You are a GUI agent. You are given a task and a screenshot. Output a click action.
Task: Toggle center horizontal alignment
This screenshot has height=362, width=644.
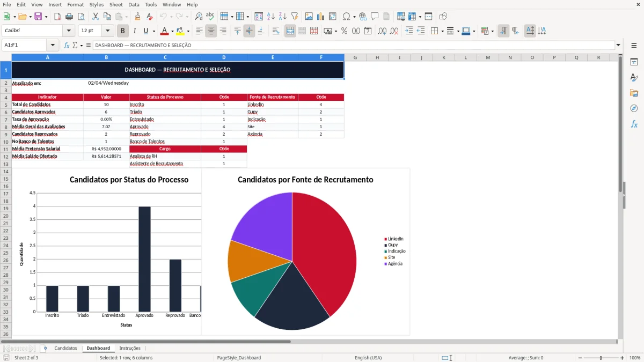click(x=211, y=31)
